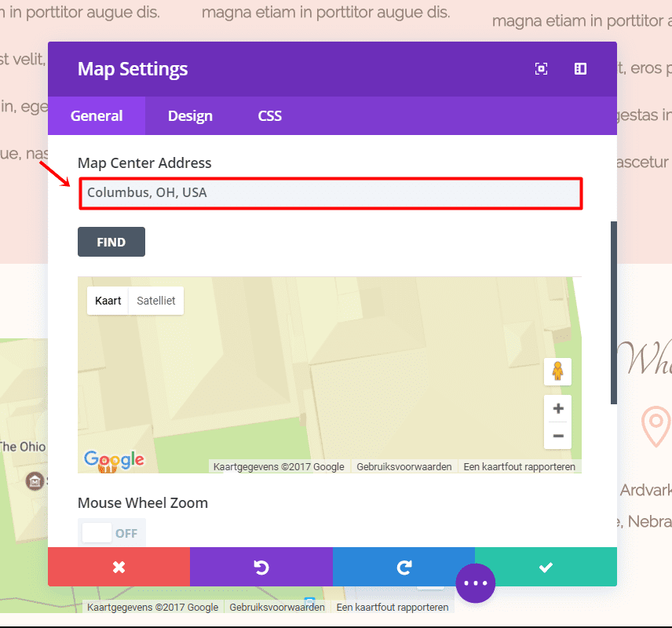
Task: Click the Map Settings title
Action: (133, 69)
